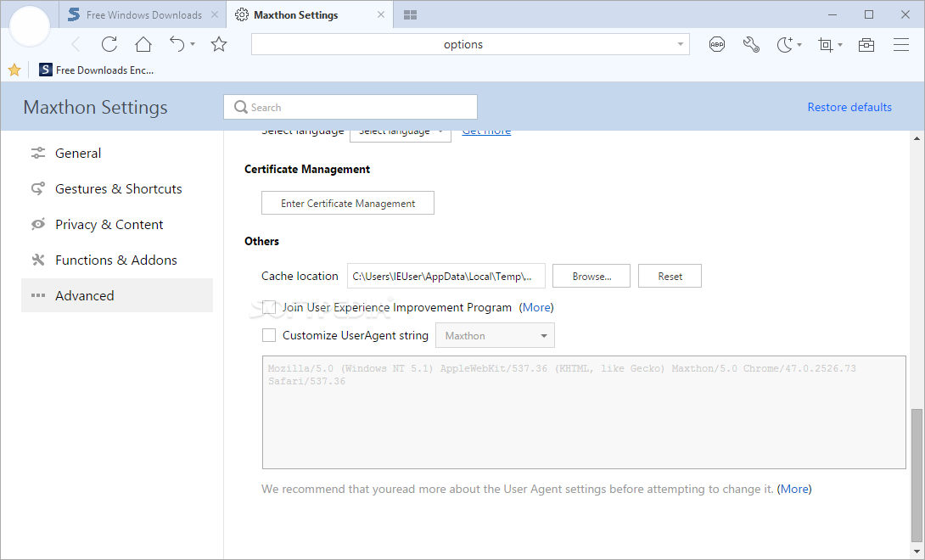Toggle night mode moon icon
Viewport: 925px width, 560px height.
click(785, 44)
